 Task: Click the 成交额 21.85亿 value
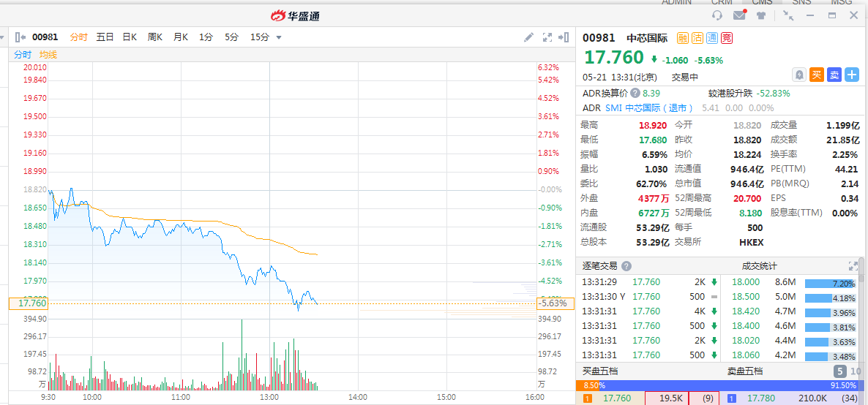coord(842,140)
